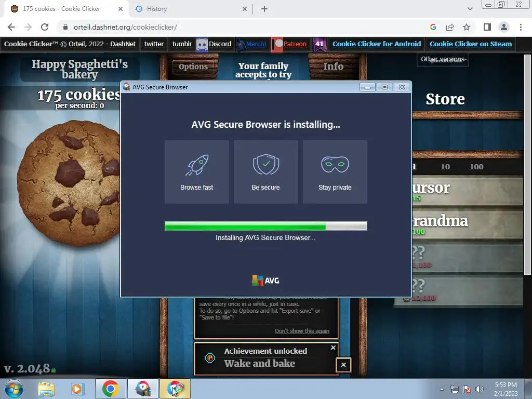Click the AVG Secure Browser taskbar icon
Screen dimensions: 532x399
175,389
